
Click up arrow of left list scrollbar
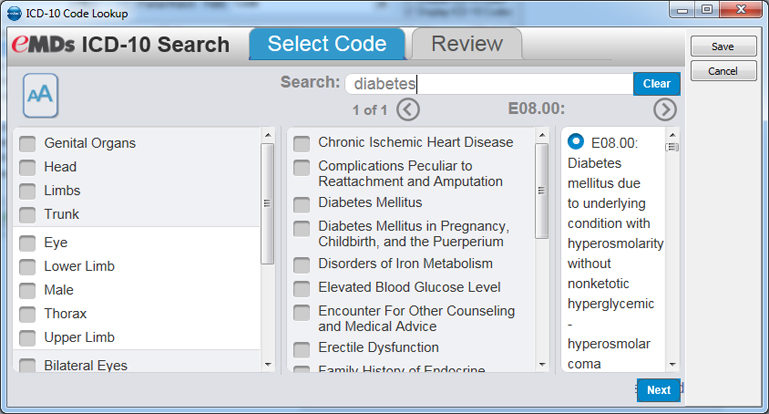click(x=268, y=135)
